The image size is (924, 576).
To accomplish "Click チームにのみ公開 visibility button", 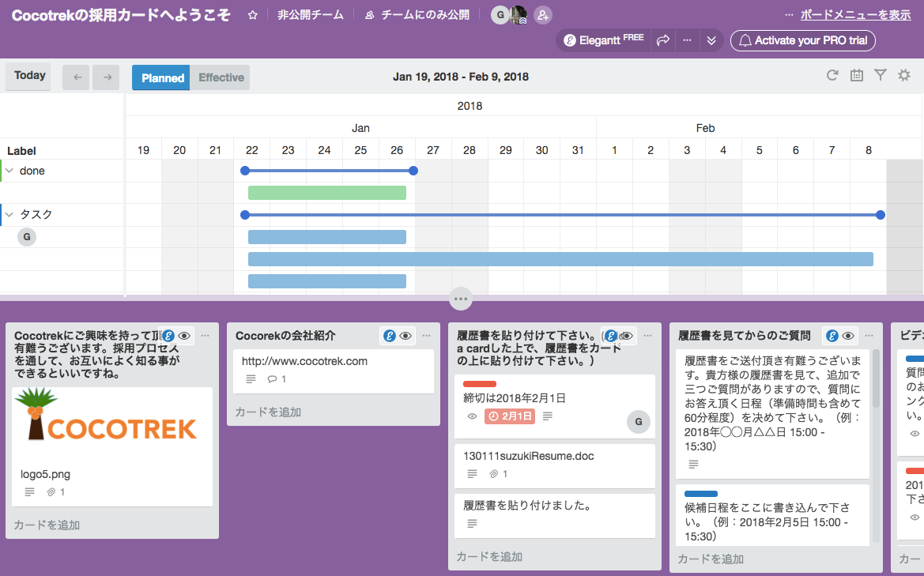I will click(x=417, y=15).
